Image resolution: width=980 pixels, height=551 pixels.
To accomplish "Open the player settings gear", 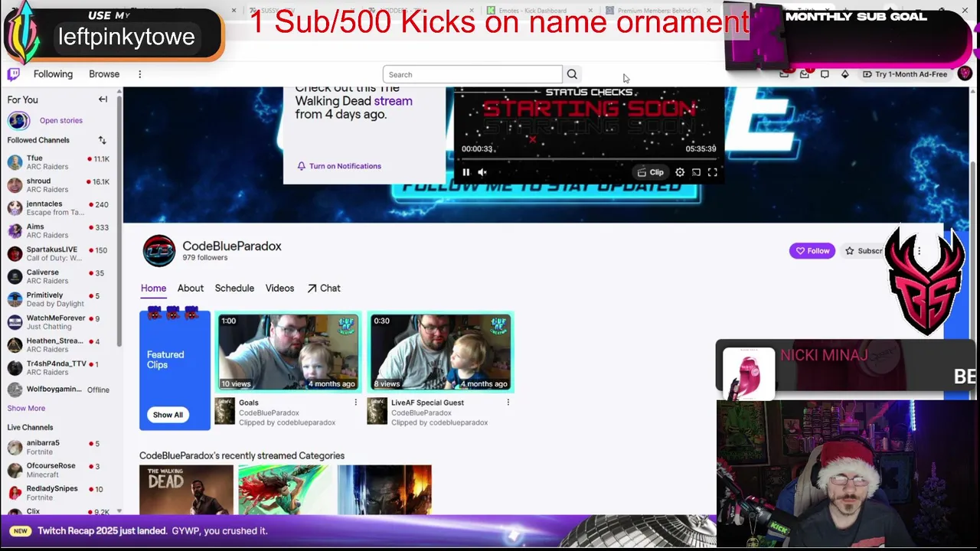I will click(x=680, y=172).
